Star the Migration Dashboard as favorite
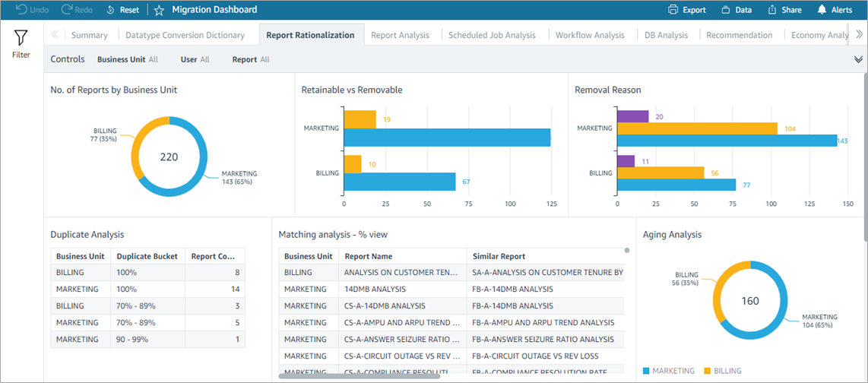This screenshot has width=868, height=383. 159,10
